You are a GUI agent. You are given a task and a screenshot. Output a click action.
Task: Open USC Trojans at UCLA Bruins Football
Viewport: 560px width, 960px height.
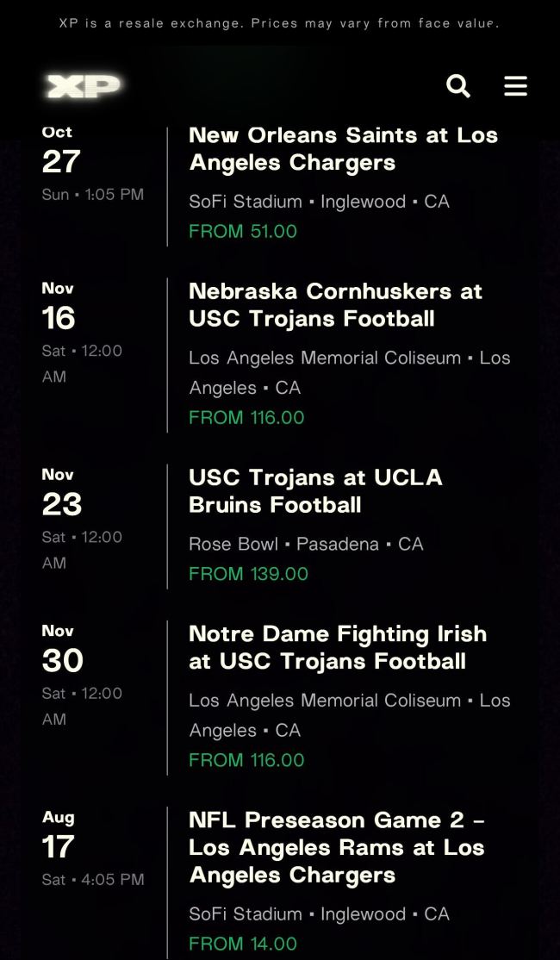pos(315,491)
